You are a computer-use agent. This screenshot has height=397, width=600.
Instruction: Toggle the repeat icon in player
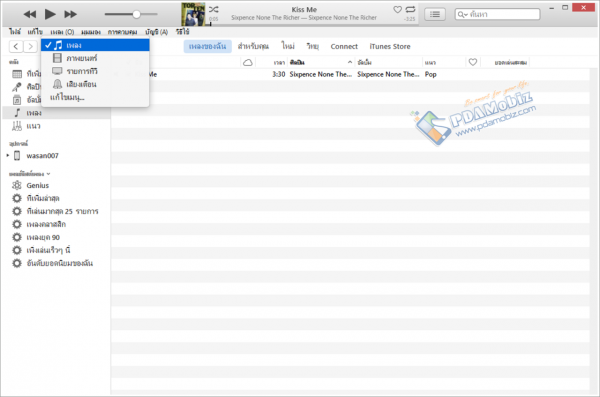410,9
